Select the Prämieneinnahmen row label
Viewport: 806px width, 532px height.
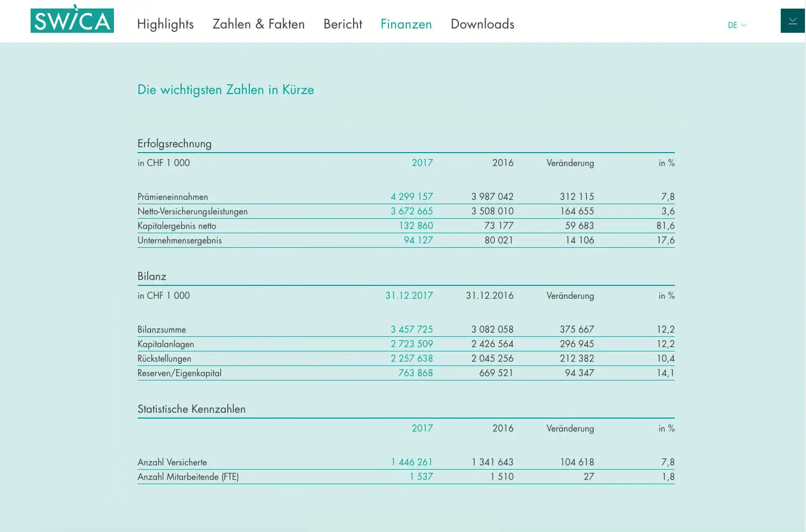(x=172, y=197)
